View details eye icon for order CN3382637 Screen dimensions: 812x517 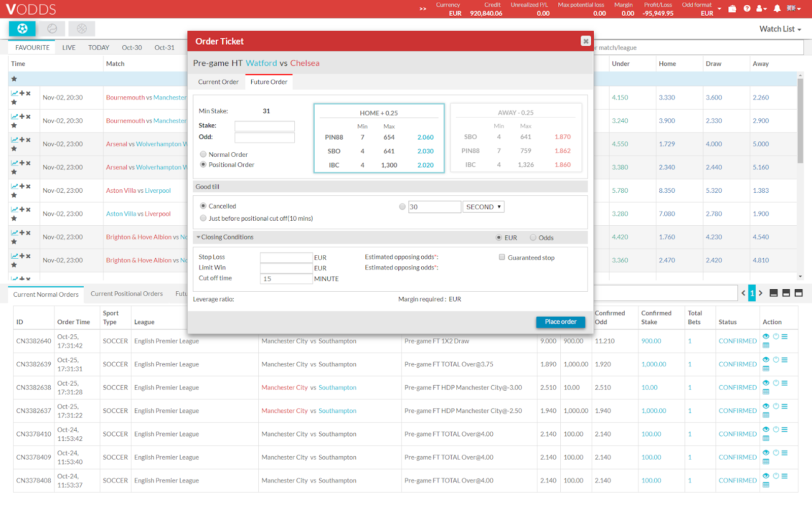(766, 406)
